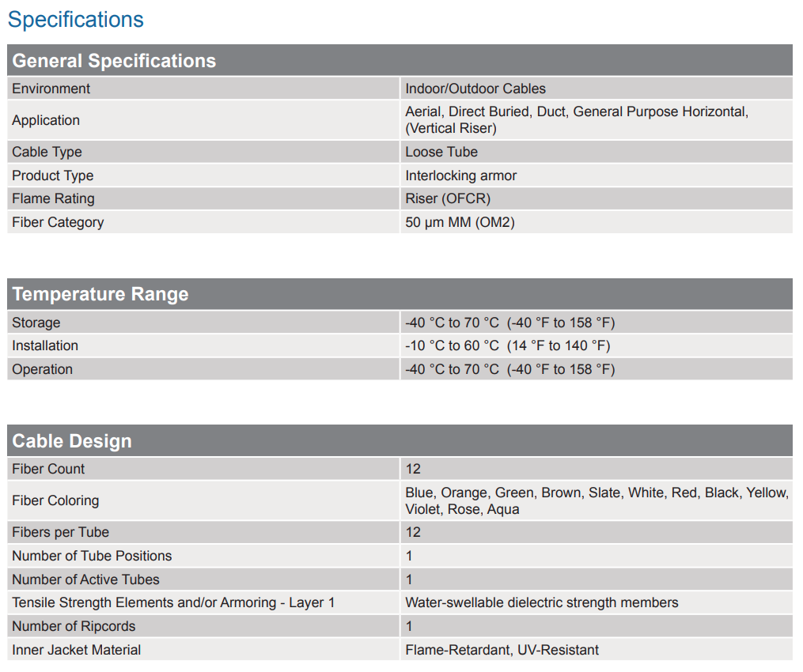This screenshot has height=672, width=803.
Task: Click the Fiber Coloring list value
Action: [x=597, y=500]
